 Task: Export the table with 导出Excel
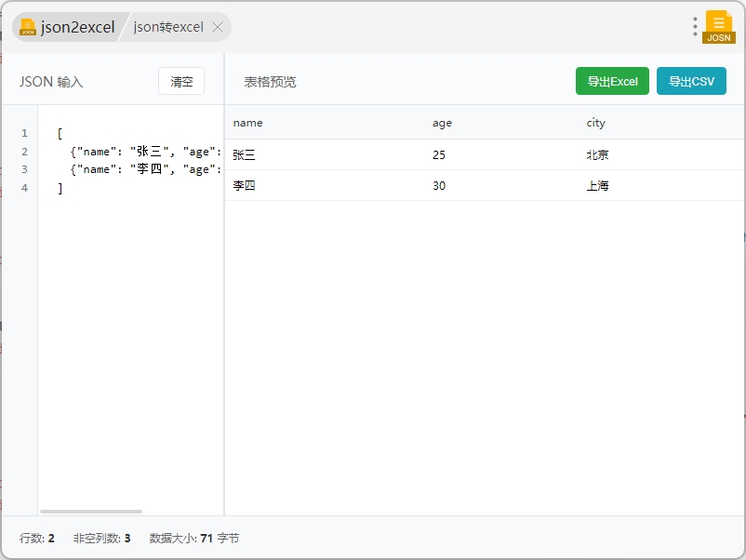click(x=612, y=82)
